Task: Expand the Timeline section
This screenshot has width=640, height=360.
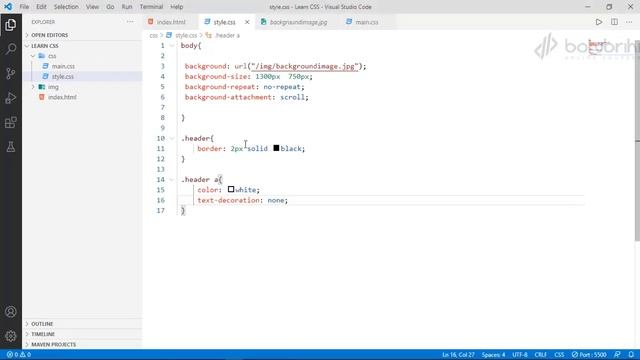Action: 82,334
